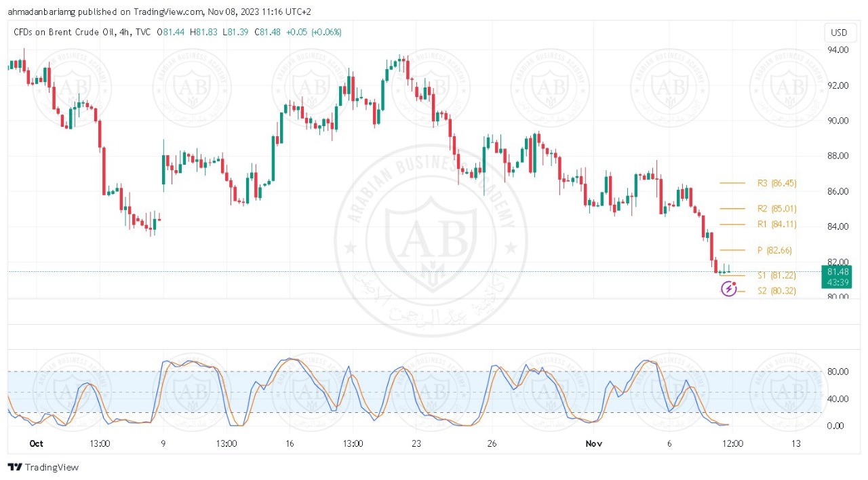Click the R3 (86.45) pivot label
Screen dimensions: 868x480
[x=776, y=183]
